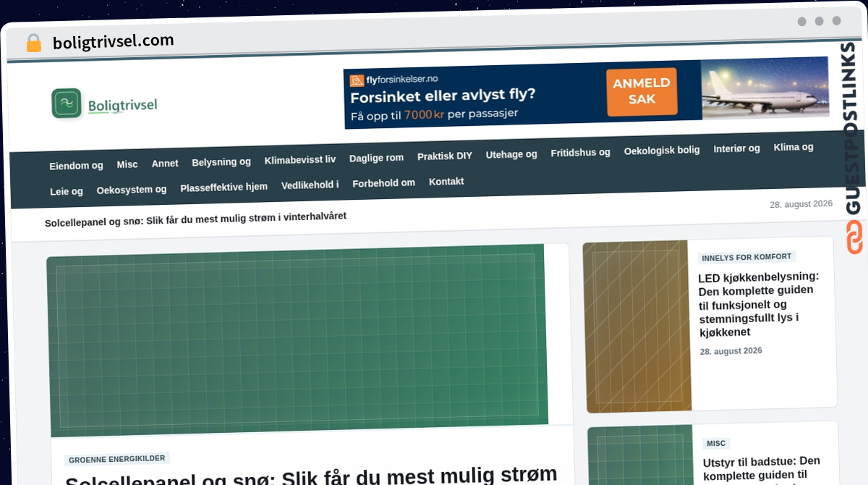
Task: Open the Vedlikehold i menu item
Action: pyautogui.click(x=310, y=185)
